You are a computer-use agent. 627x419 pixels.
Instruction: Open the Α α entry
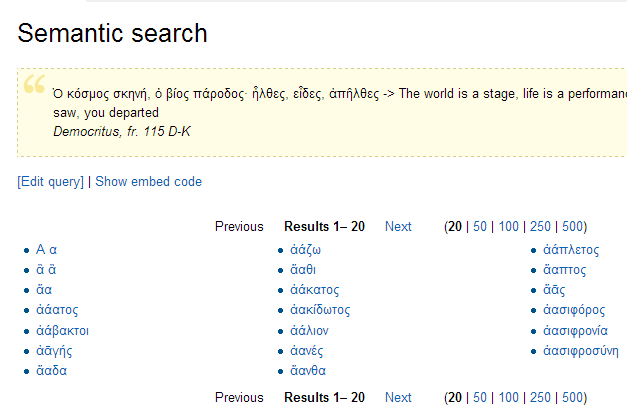point(46,250)
